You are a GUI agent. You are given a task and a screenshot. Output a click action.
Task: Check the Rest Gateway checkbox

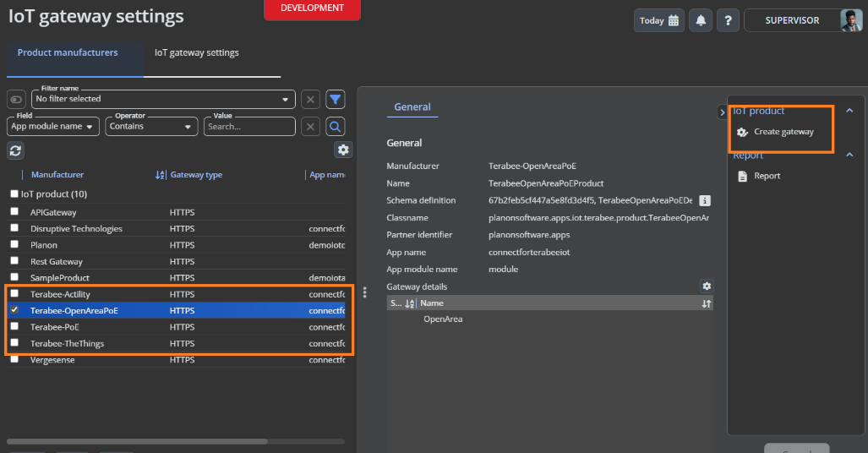14,260
